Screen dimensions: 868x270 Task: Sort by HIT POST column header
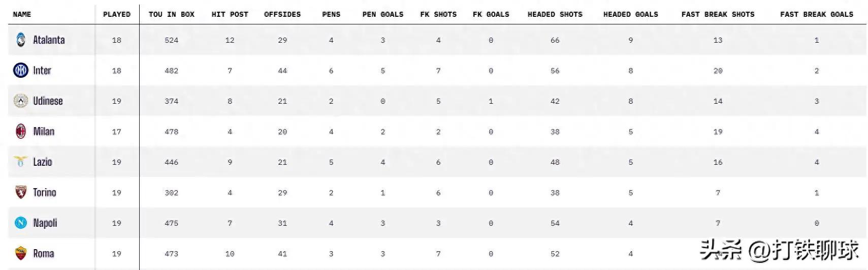[230, 14]
